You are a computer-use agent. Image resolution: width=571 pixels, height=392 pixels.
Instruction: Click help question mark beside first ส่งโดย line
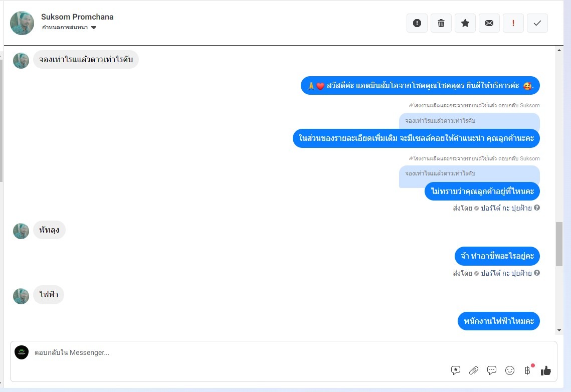click(537, 208)
